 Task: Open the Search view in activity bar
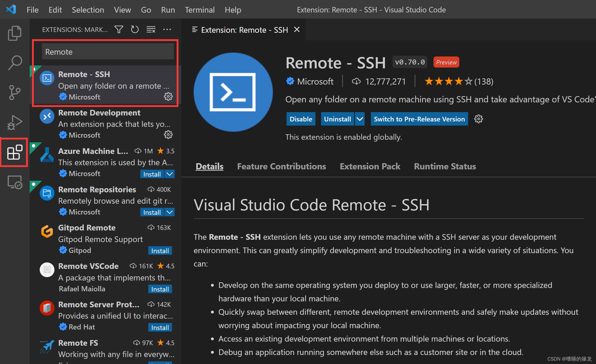pos(14,63)
